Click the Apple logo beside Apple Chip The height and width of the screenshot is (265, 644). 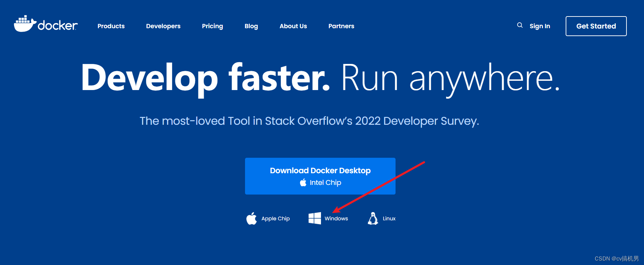click(x=252, y=218)
